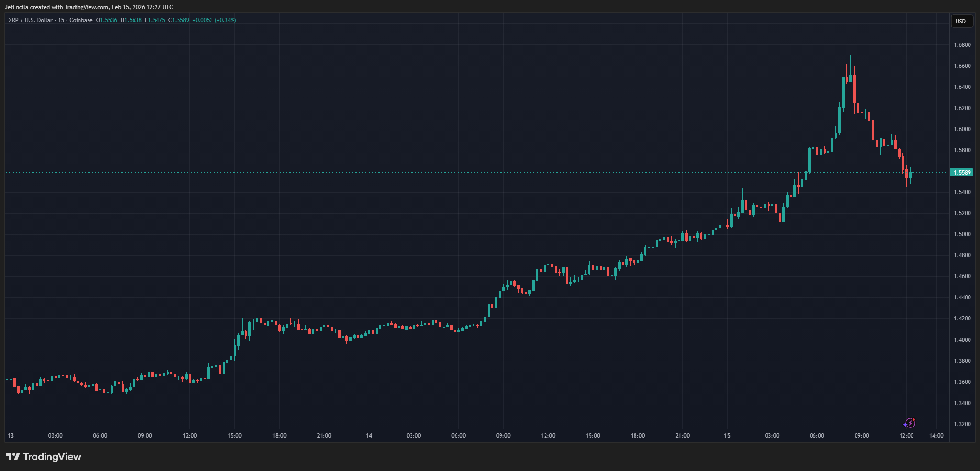980x471 pixels.
Task: Click the 1.6400 price axis label
Action: coord(962,87)
